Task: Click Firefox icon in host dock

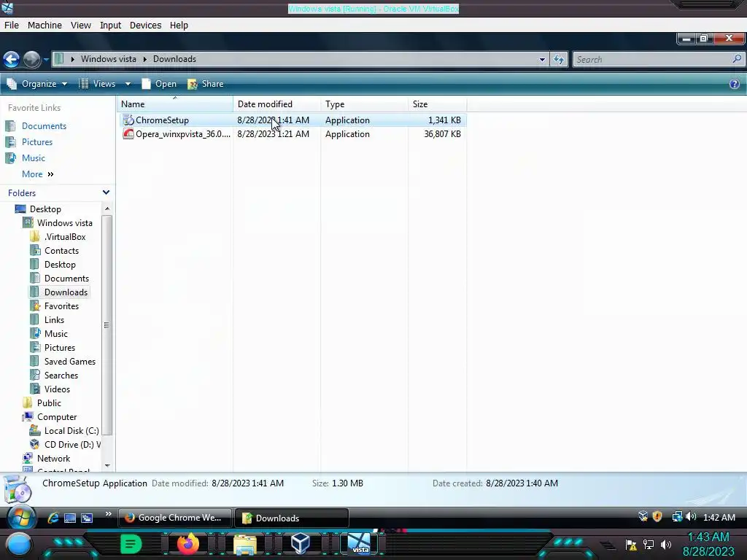Action: [187, 544]
